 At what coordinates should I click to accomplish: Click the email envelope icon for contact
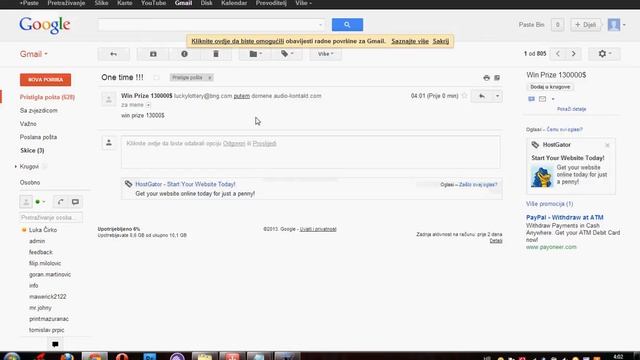click(x=542, y=99)
